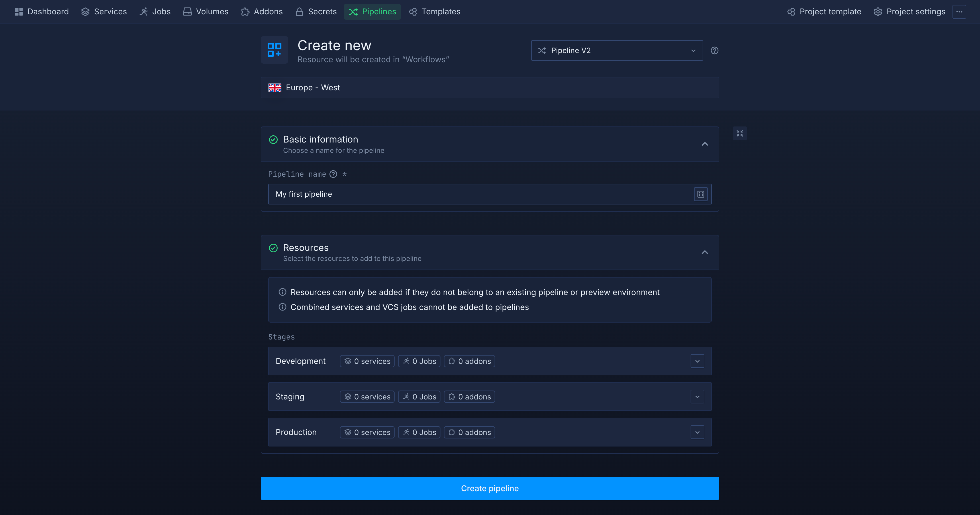Image resolution: width=980 pixels, height=515 pixels.
Task: Click Production '0 addons' badge
Action: pos(469,432)
